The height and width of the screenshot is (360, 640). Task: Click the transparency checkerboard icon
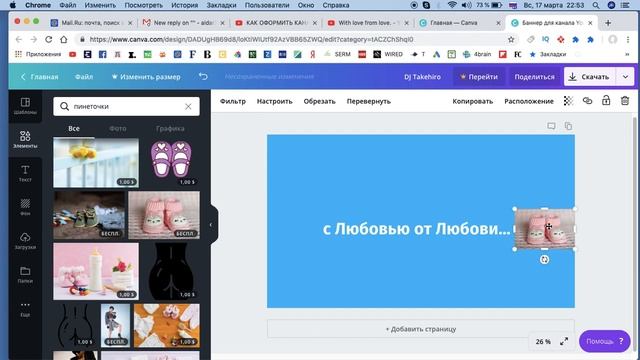(x=568, y=101)
